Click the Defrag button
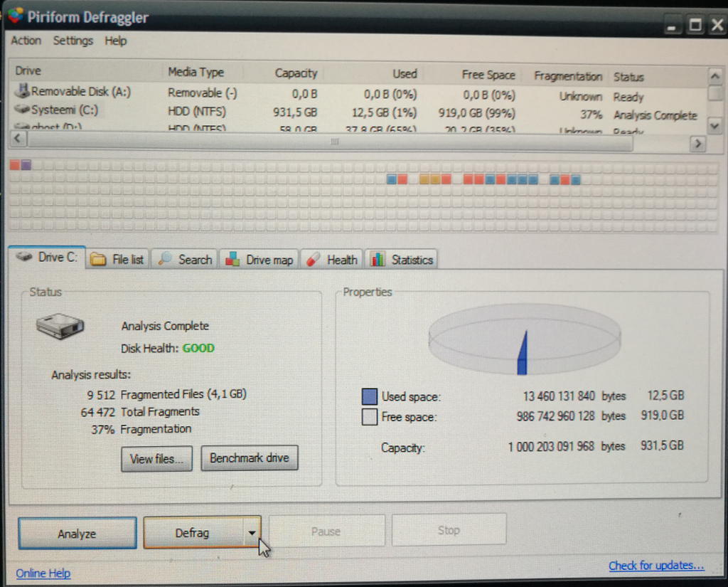The height and width of the screenshot is (587, 728). point(192,533)
